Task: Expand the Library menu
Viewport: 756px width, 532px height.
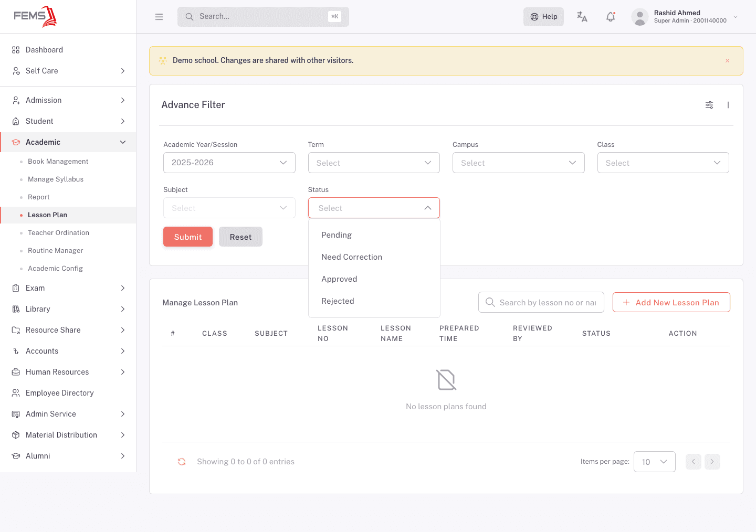Action: click(68, 309)
